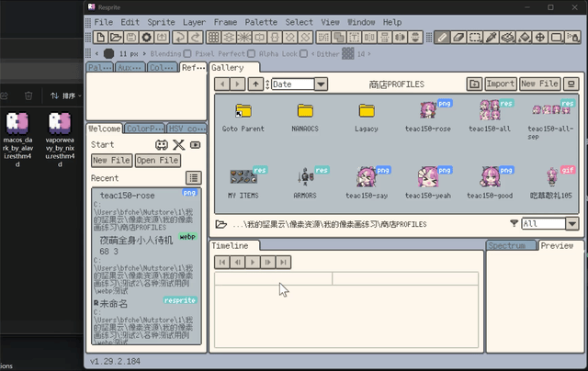Select the Pencil tool in the toolbar
The image size is (588, 371).
tap(443, 38)
